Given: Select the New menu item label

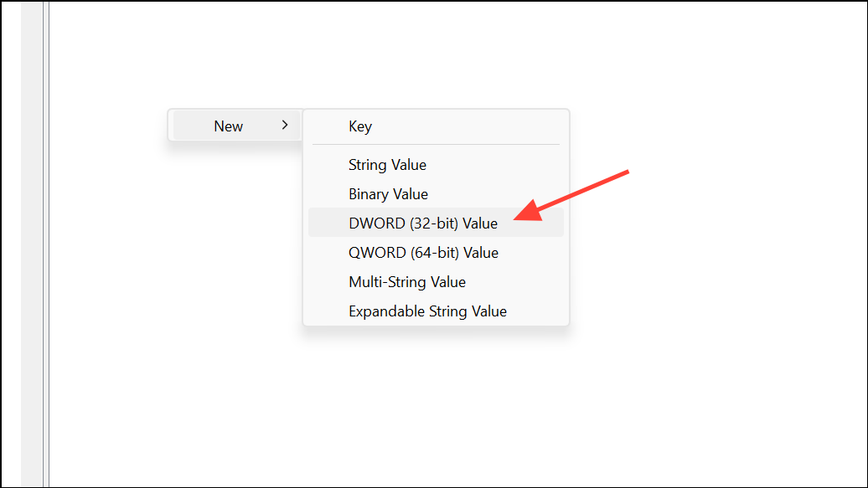Looking at the screenshot, I should 229,126.
